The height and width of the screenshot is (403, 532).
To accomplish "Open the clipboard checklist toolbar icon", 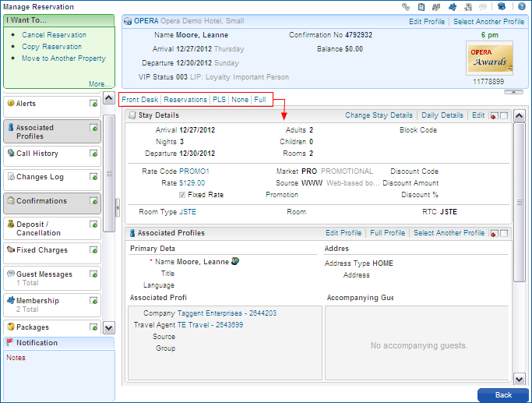I will click(x=421, y=7).
